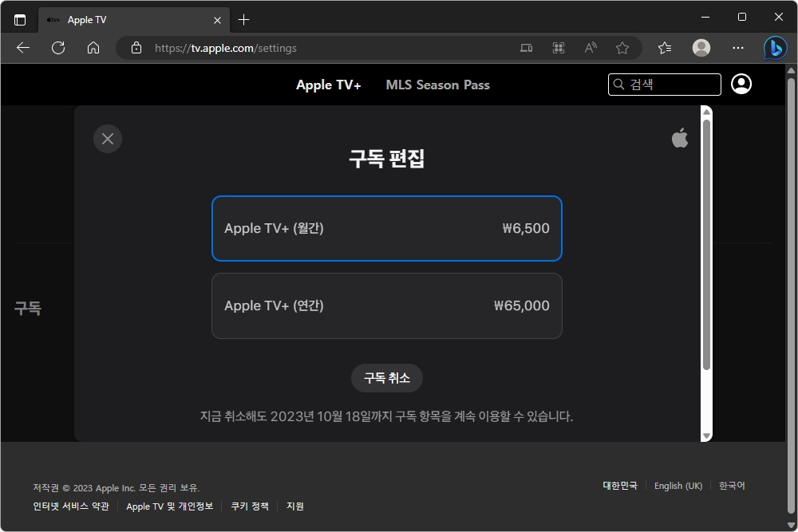Close the Apple TV browser tab
Image resolution: width=798 pixels, height=532 pixels.
coord(217,21)
